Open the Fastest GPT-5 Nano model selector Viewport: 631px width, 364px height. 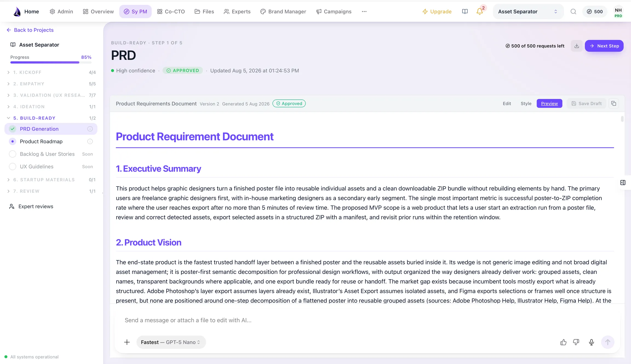[x=171, y=342]
